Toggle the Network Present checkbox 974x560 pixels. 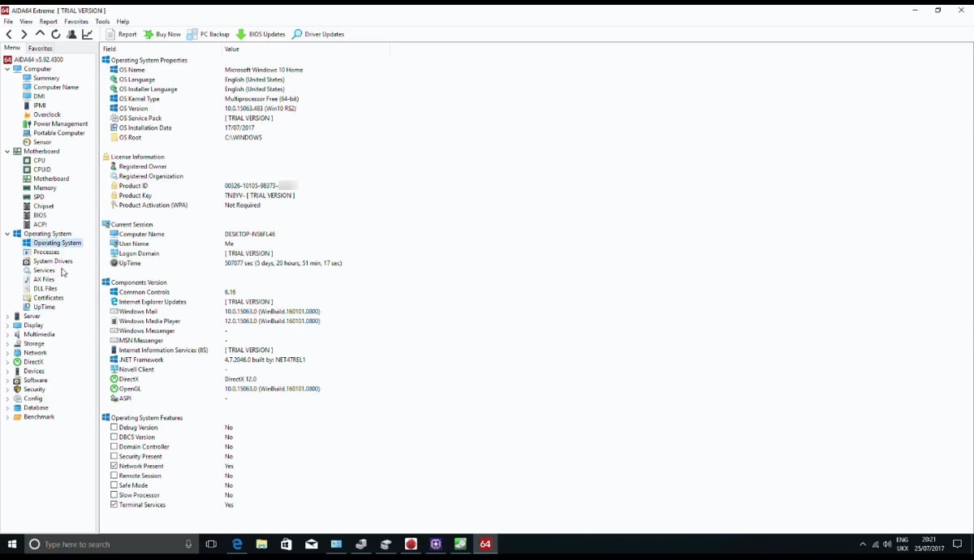(x=114, y=466)
